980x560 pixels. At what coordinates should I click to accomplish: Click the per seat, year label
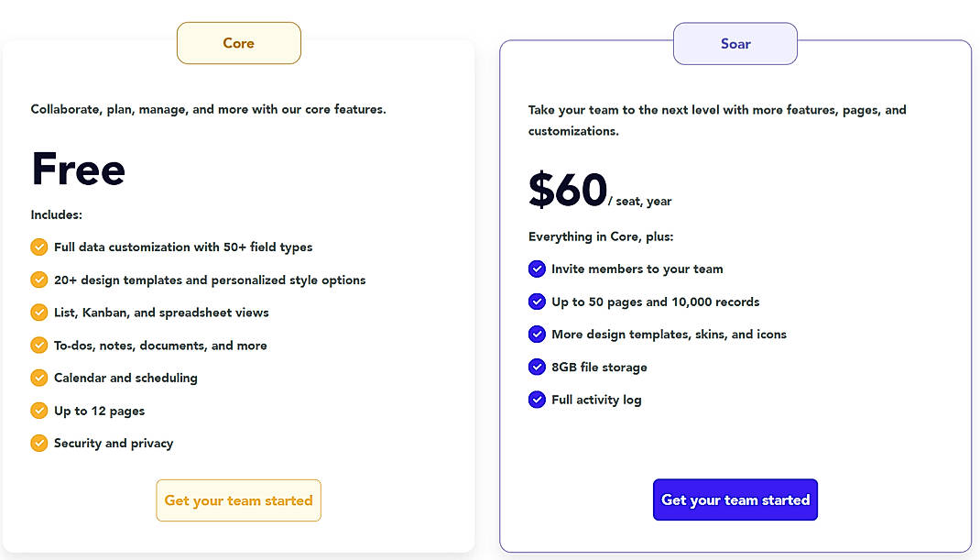pyautogui.click(x=638, y=201)
